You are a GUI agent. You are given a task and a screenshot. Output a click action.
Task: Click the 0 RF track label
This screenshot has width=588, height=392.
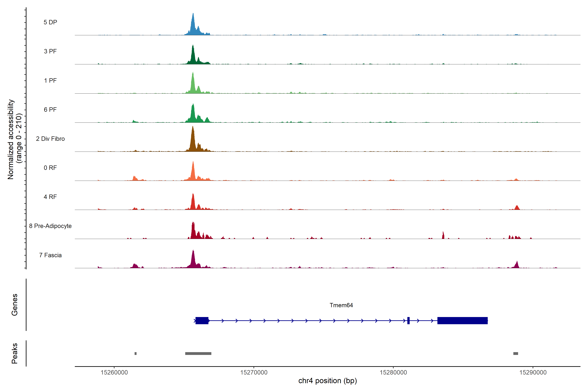50,168
